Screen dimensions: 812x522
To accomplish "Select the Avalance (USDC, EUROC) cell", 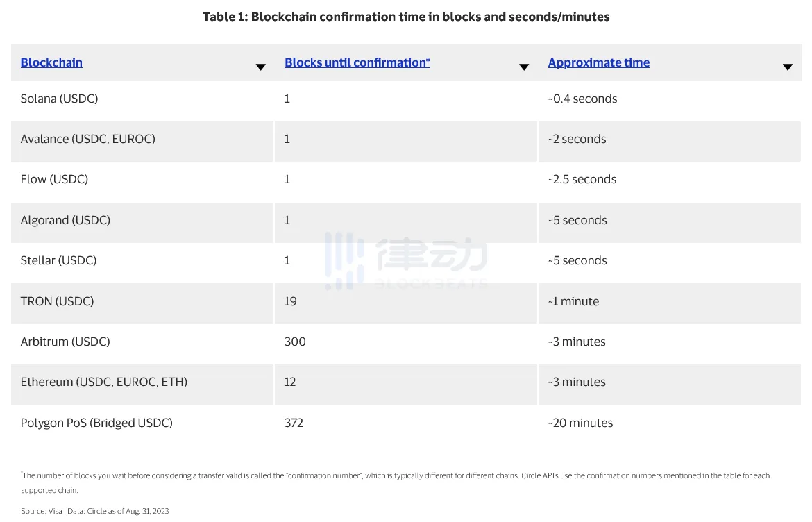I will pos(88,139).
